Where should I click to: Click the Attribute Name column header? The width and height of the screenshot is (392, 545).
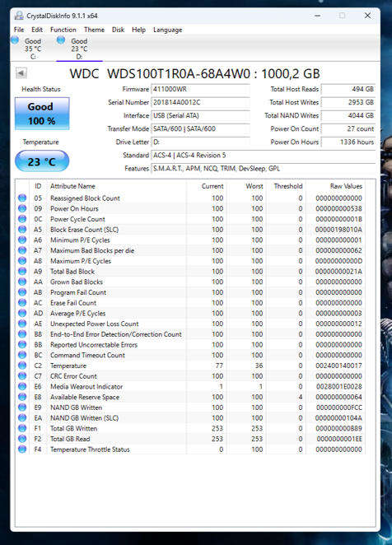[72, 186]
